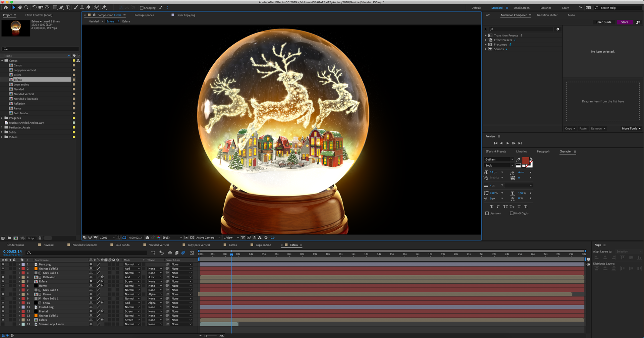Click the Paste button in Animation Composer
This screenshot has width=644, height=338.
point(583,128)
